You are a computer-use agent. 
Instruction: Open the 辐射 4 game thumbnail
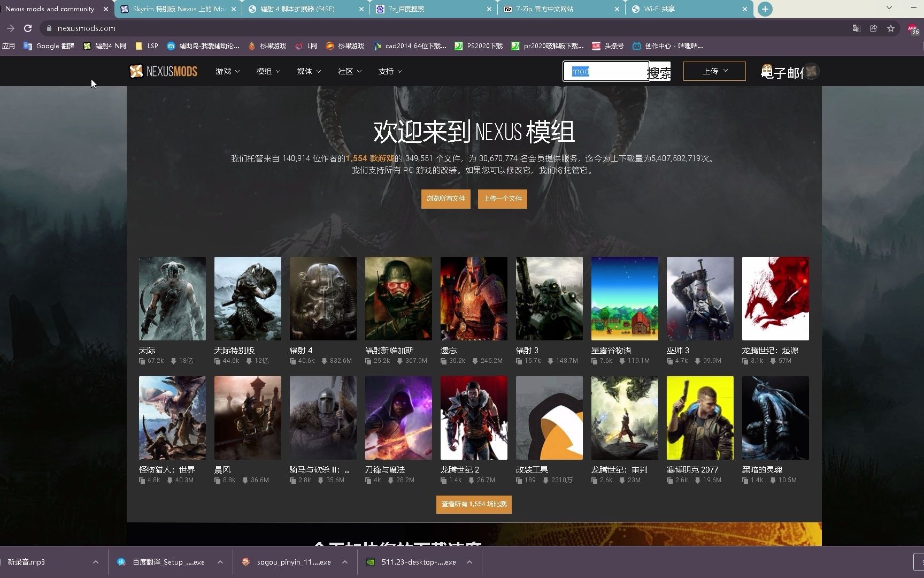[323, 299]
